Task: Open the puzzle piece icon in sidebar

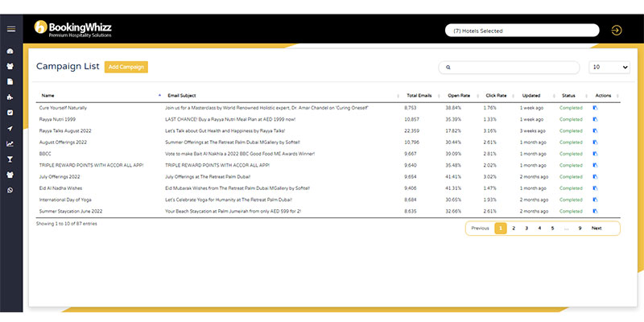Action: (x=10, y=97)
